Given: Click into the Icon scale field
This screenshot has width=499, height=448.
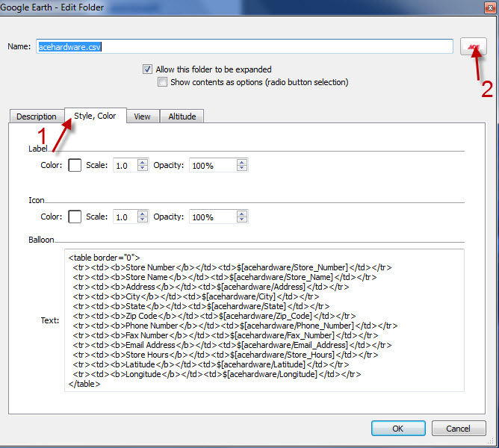Looking at the screenshot, I should tap(125, 217).
